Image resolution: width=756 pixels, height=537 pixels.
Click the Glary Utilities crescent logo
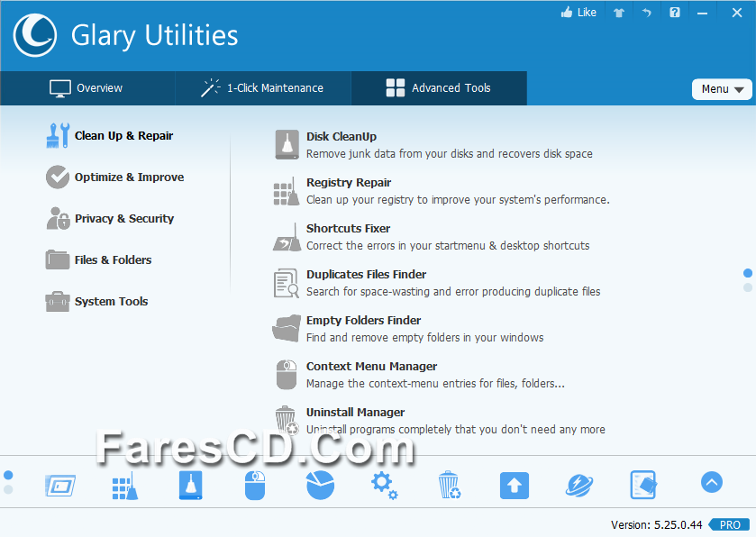coord(35,35)
